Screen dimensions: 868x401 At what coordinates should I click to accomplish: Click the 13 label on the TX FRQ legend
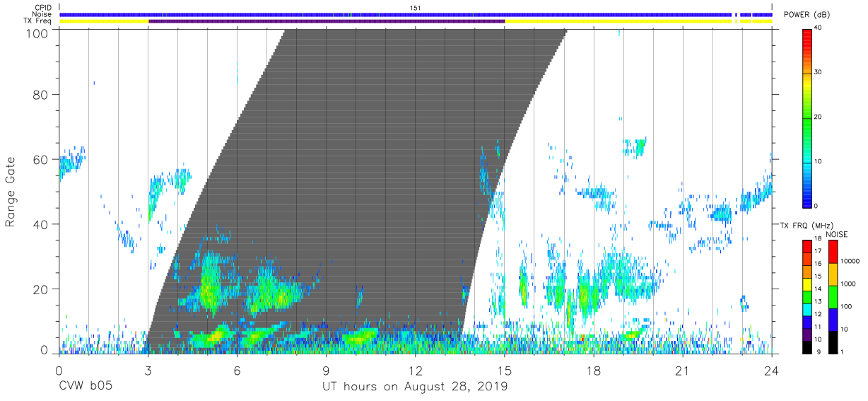(x=819, y=302)
